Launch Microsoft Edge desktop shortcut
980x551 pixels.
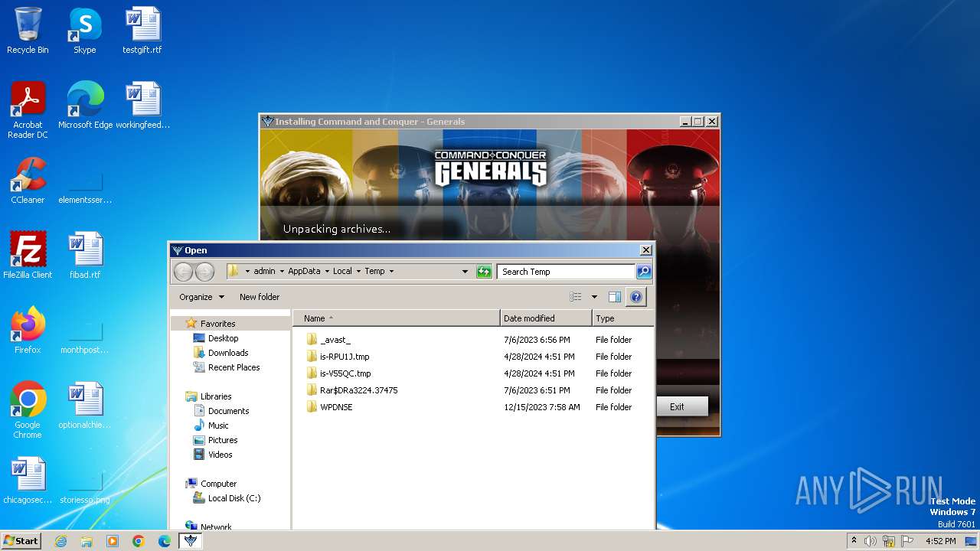[x=85, y=106]
